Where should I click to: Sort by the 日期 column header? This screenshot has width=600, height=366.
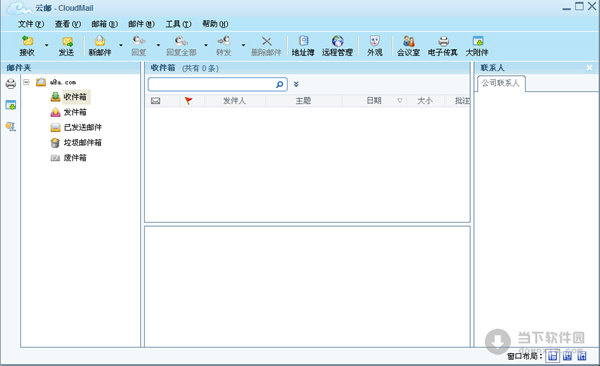click(374, 101)
